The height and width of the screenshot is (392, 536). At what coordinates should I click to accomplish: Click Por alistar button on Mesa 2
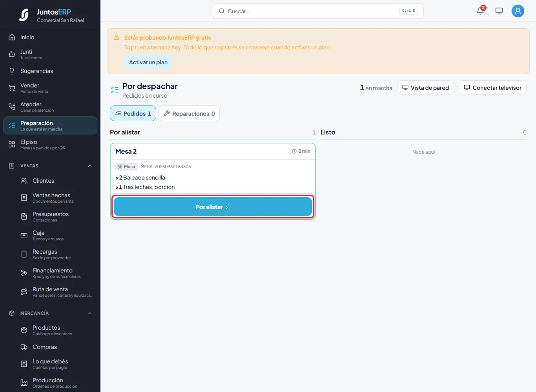(213, 207)
